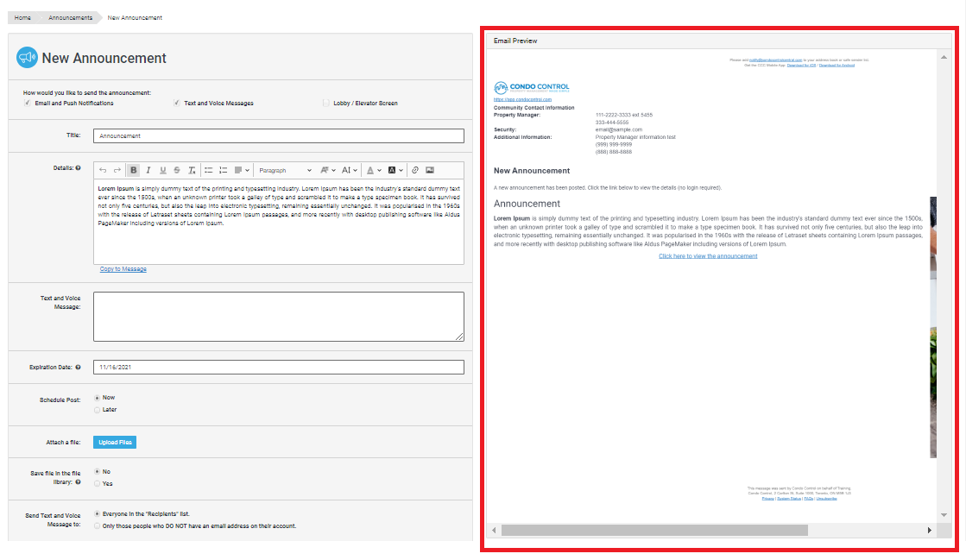Open the font color picker
The width and height of the screenshot is (966, 560).
(x=373, y=170)
